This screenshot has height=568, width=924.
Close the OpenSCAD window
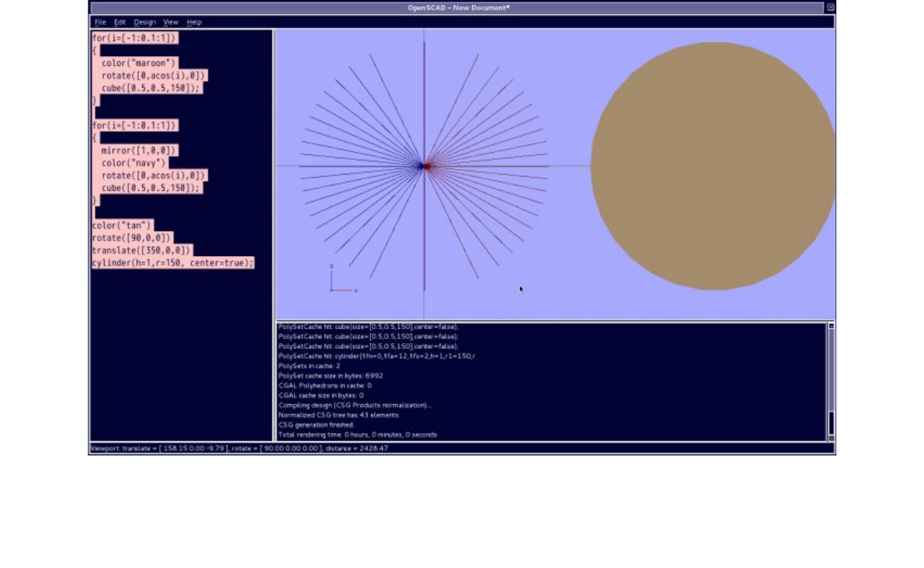coord(830,7)
